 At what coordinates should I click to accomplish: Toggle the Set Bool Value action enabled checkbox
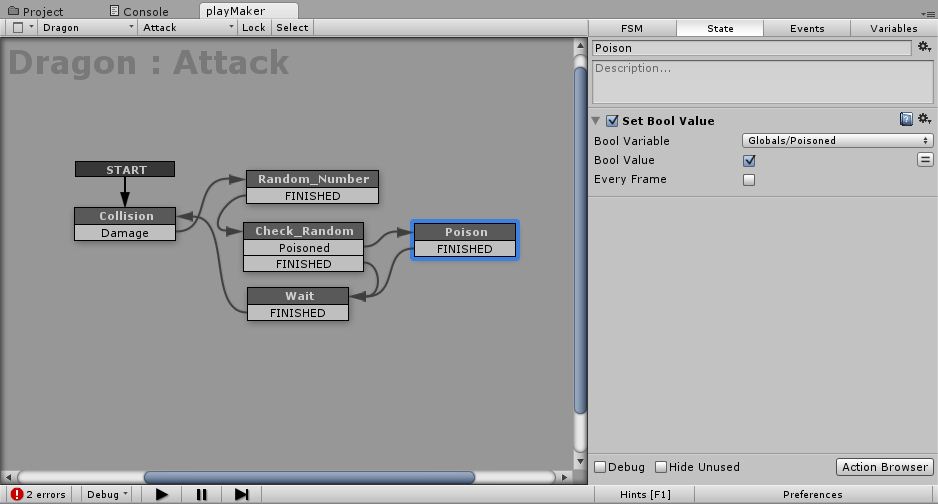coord(612,121)
